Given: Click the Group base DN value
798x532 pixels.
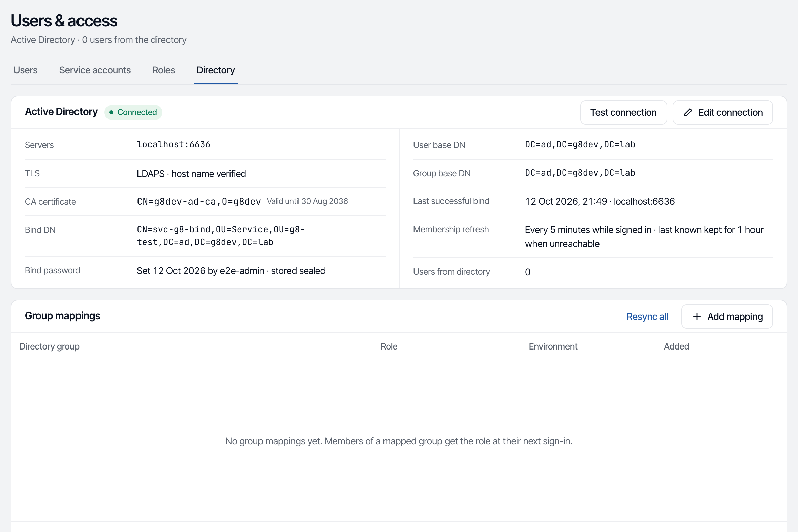Looking at the screenshot, I should pos(580,173).
